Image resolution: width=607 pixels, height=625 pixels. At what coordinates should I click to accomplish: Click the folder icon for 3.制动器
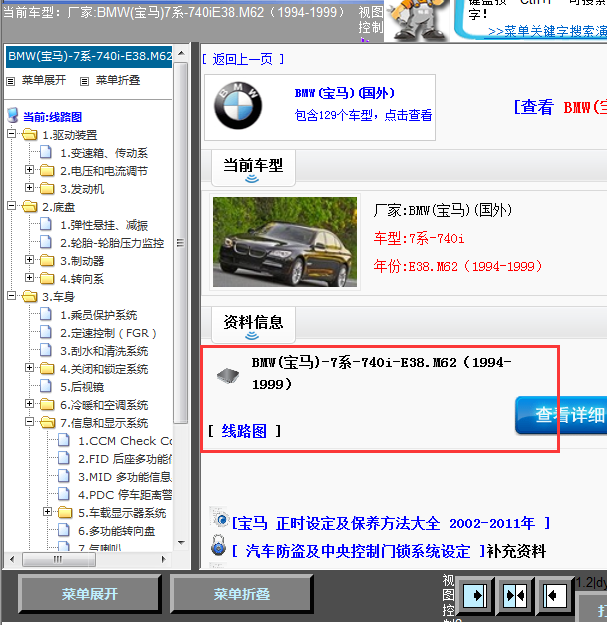click(47, 260)
